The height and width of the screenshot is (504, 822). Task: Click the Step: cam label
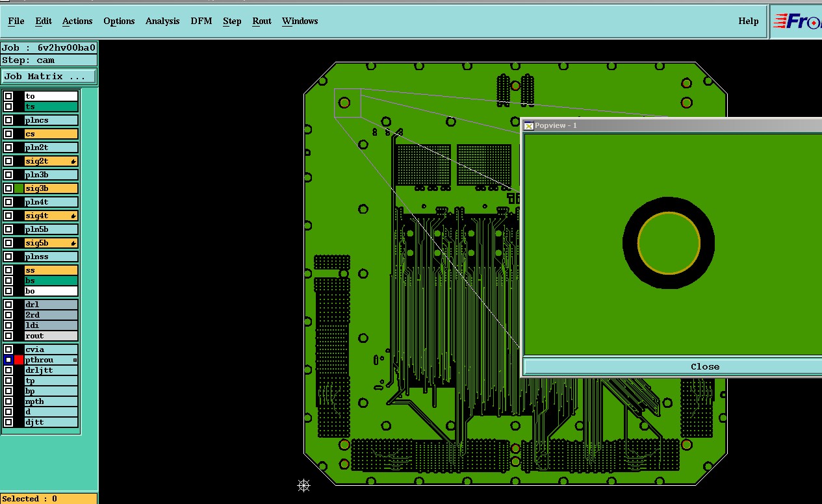coord(49,60)
